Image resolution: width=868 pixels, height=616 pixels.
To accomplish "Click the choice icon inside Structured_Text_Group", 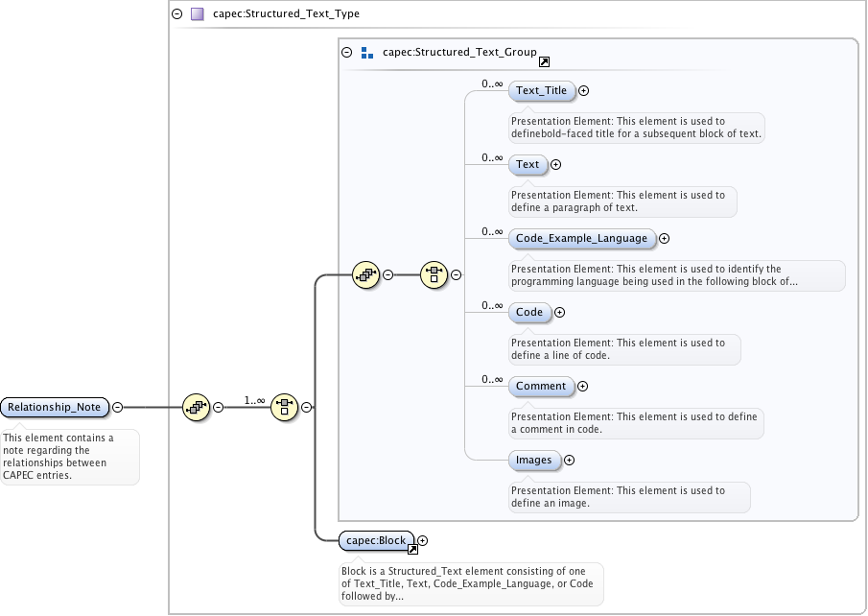I will pos(434,274).
